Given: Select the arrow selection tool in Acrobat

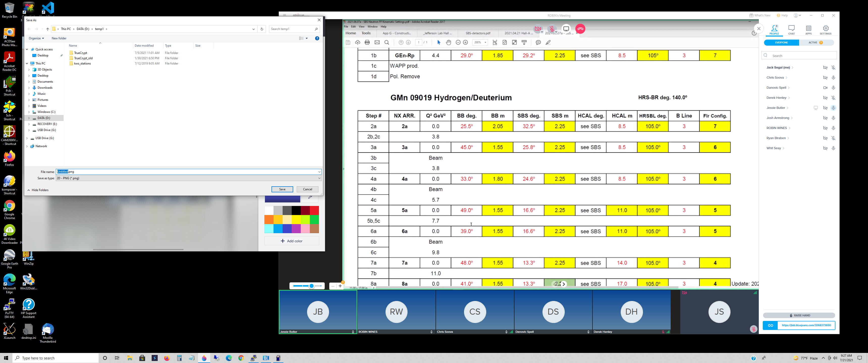Looking at the screenshot, I should 439,42.
